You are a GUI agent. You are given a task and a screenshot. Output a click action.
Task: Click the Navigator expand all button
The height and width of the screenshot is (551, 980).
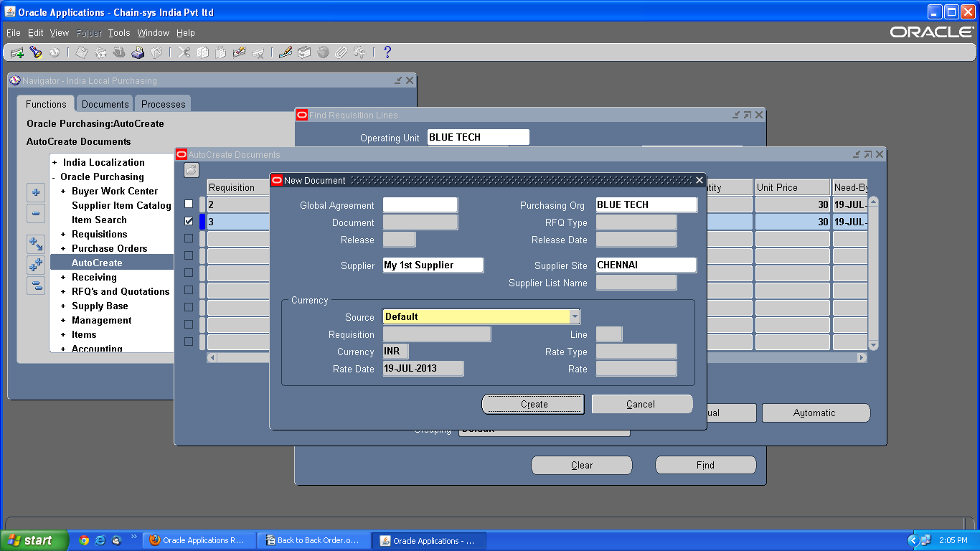pyautogui.click(x=37, y=265)
